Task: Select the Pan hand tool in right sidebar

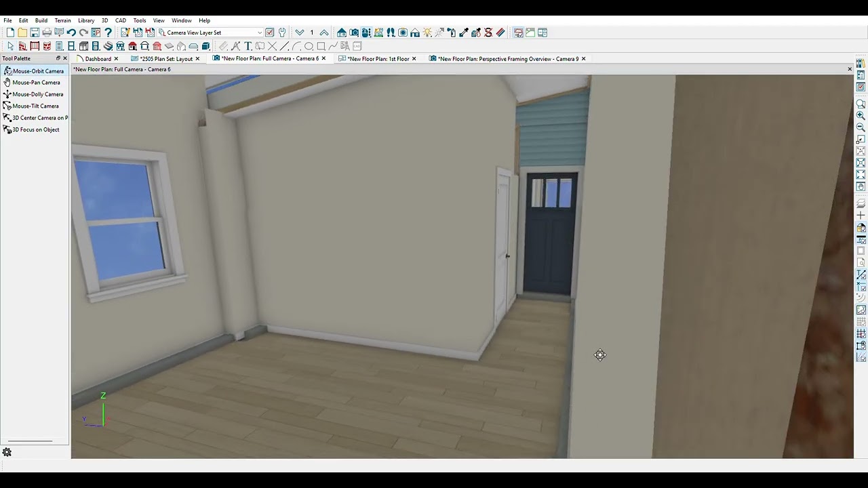Action: pyautogui.click(x=861, y=186)
